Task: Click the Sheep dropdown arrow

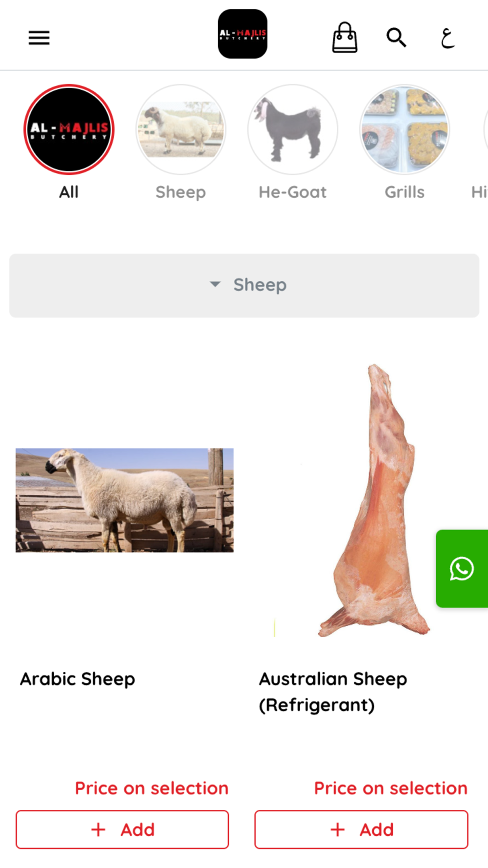Action: coord(215,284)
